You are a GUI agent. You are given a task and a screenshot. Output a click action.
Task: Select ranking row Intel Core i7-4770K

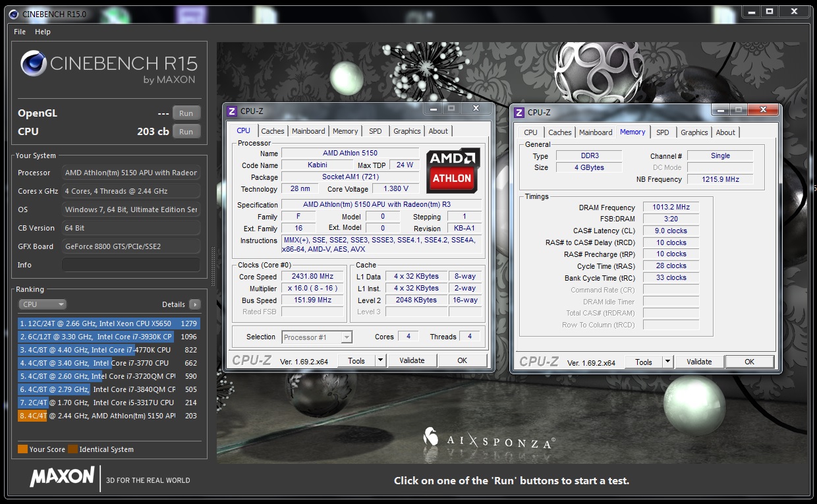(x=109, y=350)
